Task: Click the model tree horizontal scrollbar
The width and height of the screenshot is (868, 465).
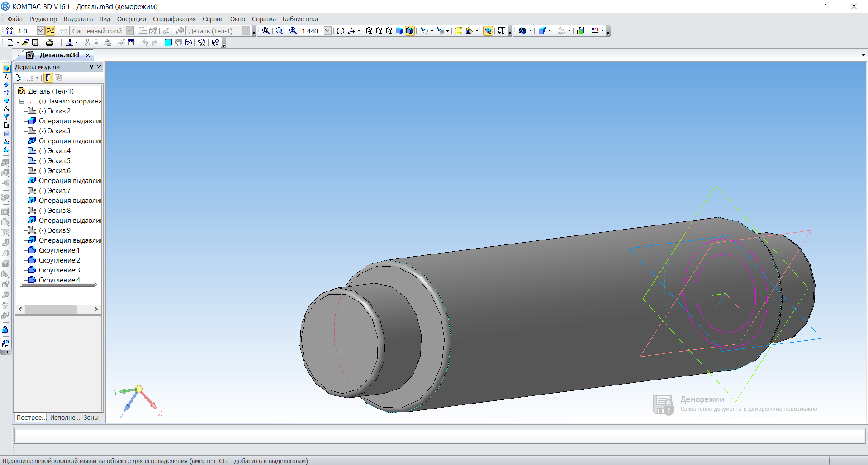Action: pyautogui.click(x=51, y=309)
